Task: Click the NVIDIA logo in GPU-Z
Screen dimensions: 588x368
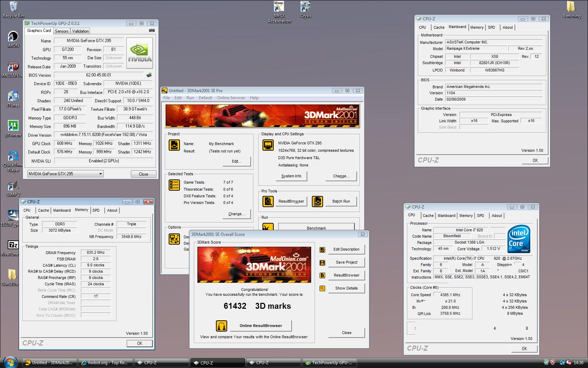Action: [139, 53]
